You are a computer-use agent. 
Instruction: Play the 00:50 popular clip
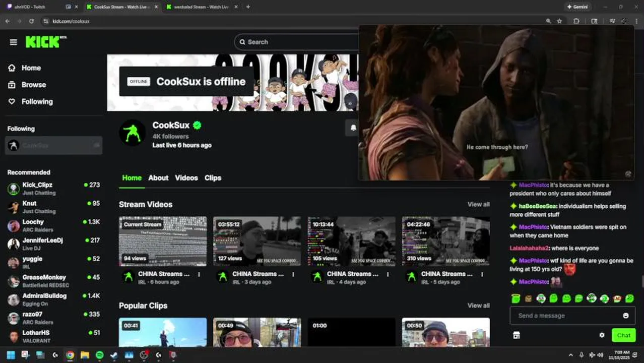coord(446,332)
